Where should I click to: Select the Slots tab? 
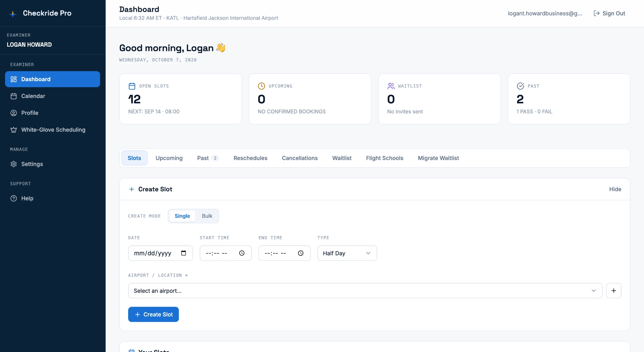point(134,158)
